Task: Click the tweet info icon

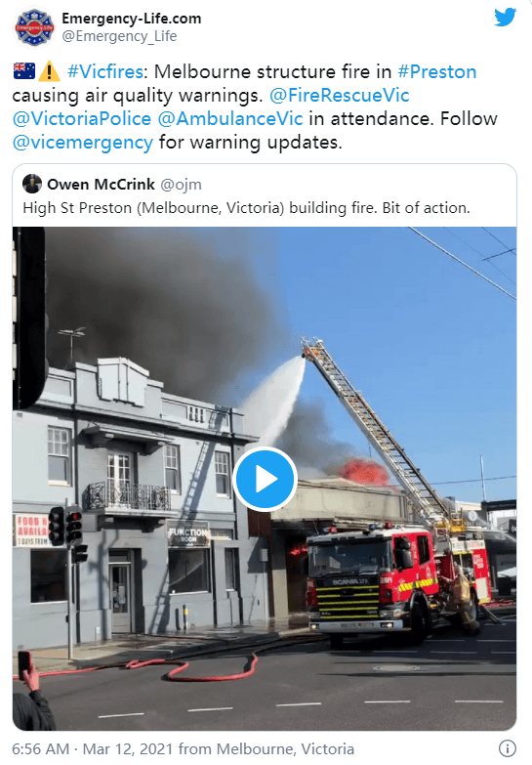Action: (x=508, y=748)
